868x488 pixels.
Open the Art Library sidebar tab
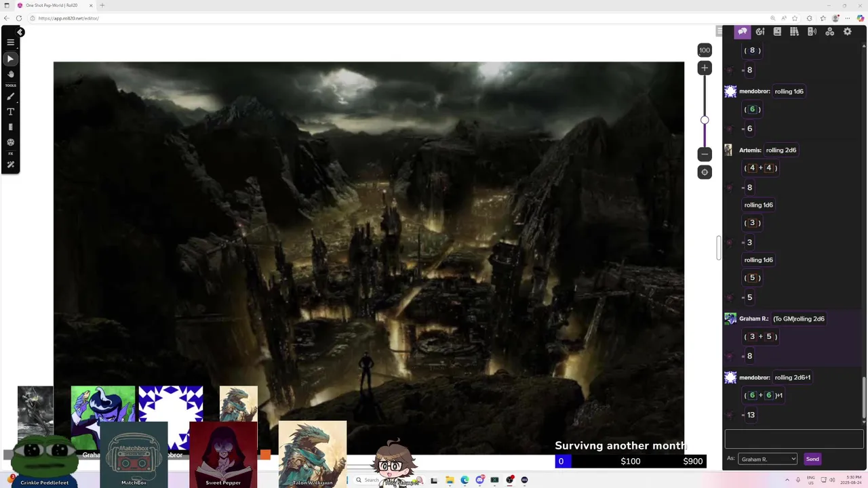click(x=760, y=32)
